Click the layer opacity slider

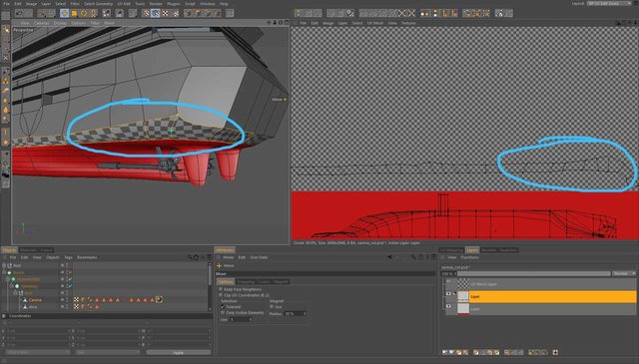point(533,273)
